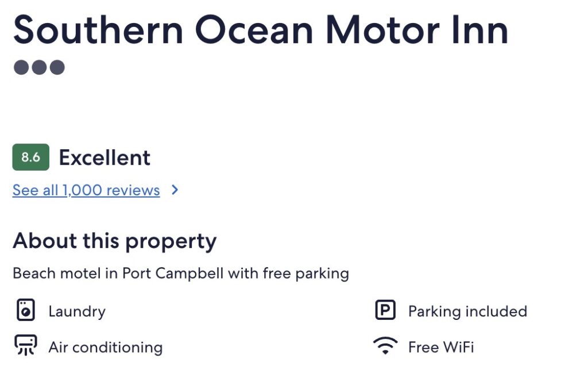Click the middle rating dot under the title
The image size is (588, 367).
38,68
